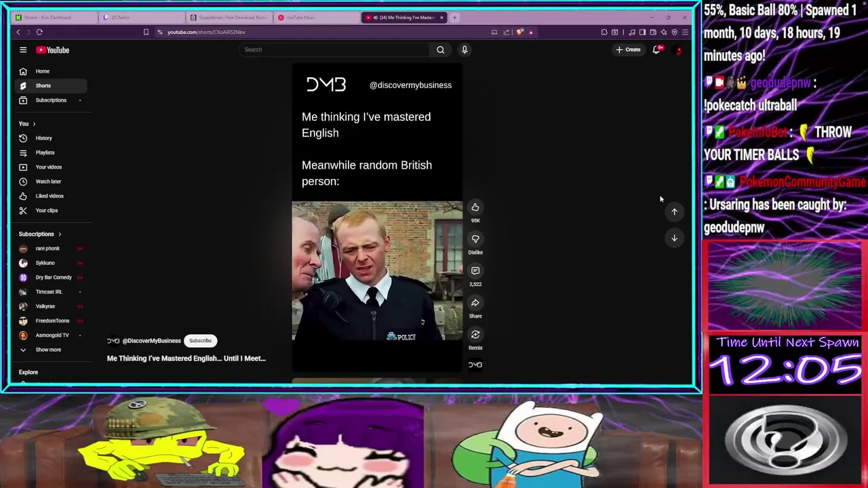Open Your videos in the sidebar
Viewport: 868px width, 488px height.
50,167
